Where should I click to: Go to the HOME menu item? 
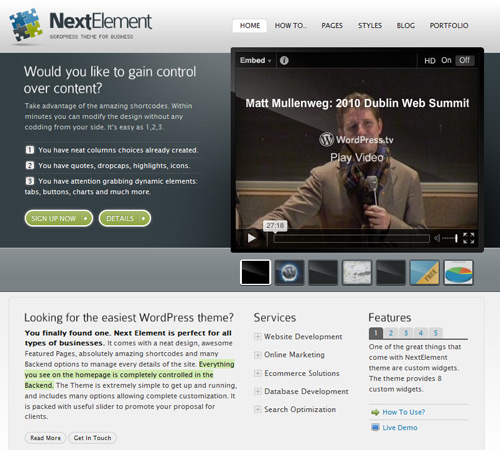click(x=250, y=26)
